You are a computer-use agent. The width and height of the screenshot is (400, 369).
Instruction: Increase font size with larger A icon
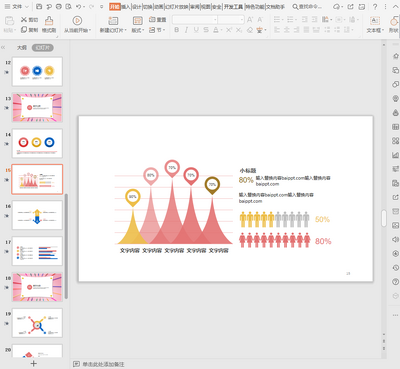coord(250,20)
